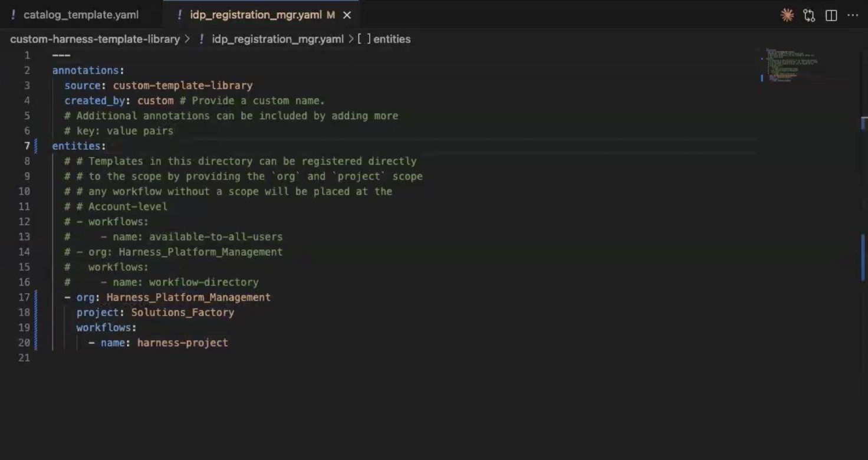Open the More Actions ellipsis menu

click(853, 15)
